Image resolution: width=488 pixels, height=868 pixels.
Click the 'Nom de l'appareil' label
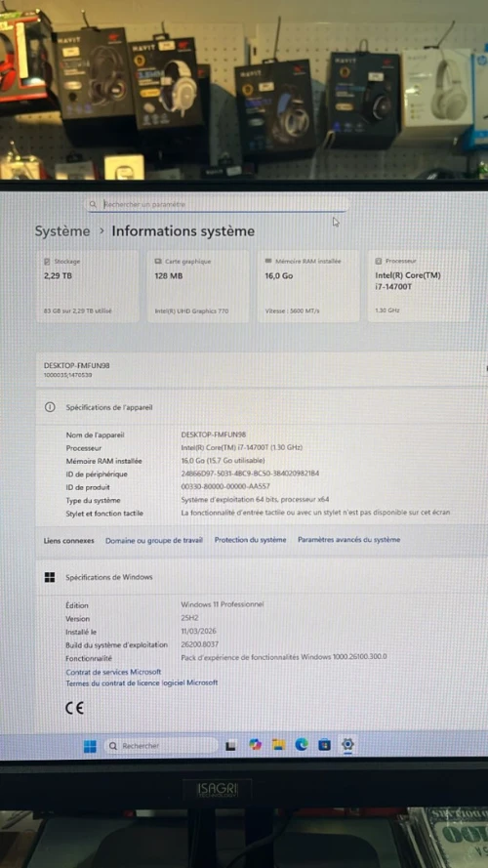(x=96, y=435)
